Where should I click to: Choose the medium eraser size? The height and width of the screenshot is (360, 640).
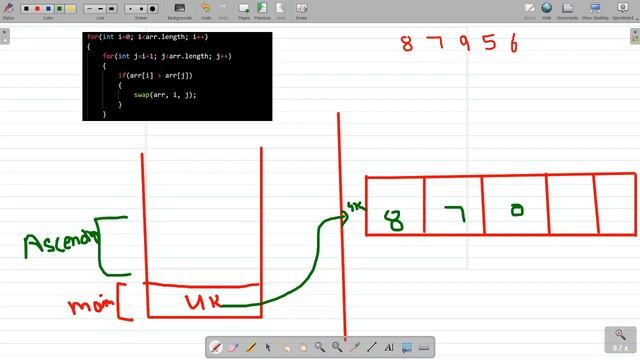(141, 9)
